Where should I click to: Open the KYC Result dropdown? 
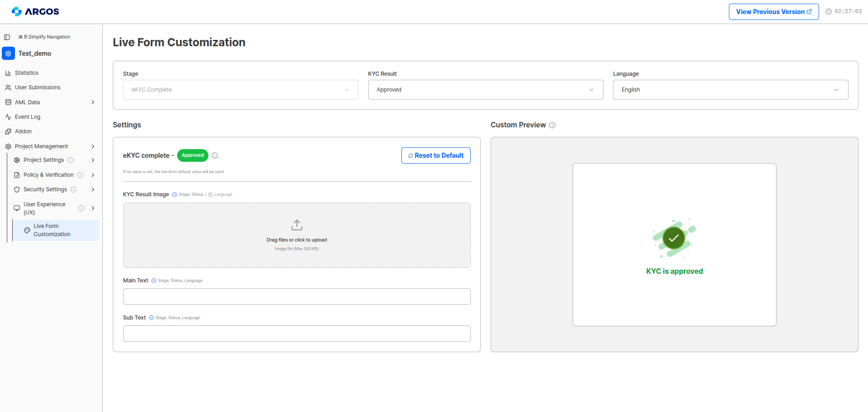(485, 89)
